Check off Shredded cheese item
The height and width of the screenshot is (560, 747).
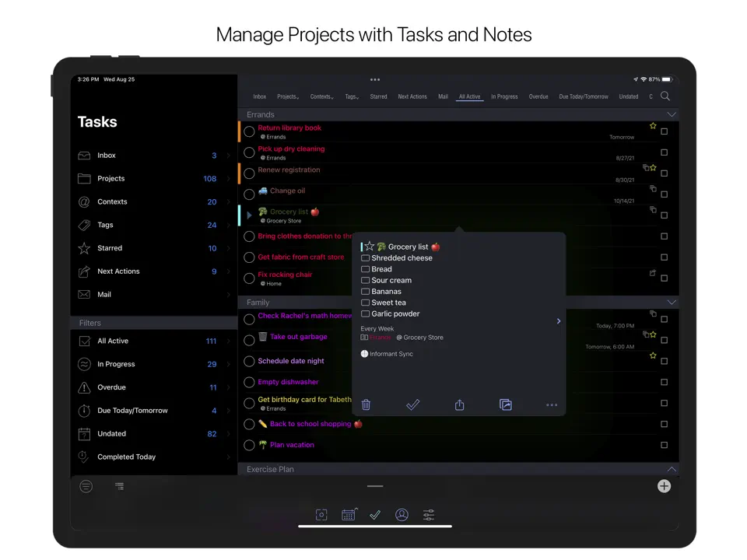(x=365, y=258)
